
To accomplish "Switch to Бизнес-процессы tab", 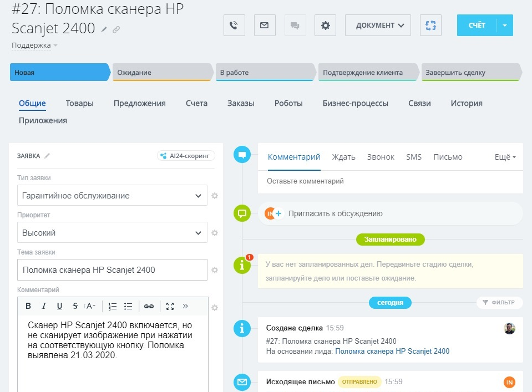I will (355, 104).
